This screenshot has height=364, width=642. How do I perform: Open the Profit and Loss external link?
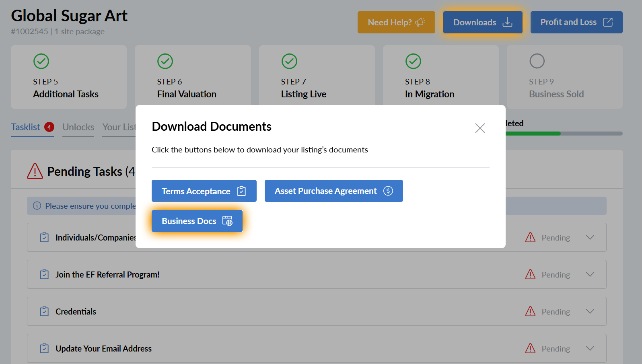576,22
